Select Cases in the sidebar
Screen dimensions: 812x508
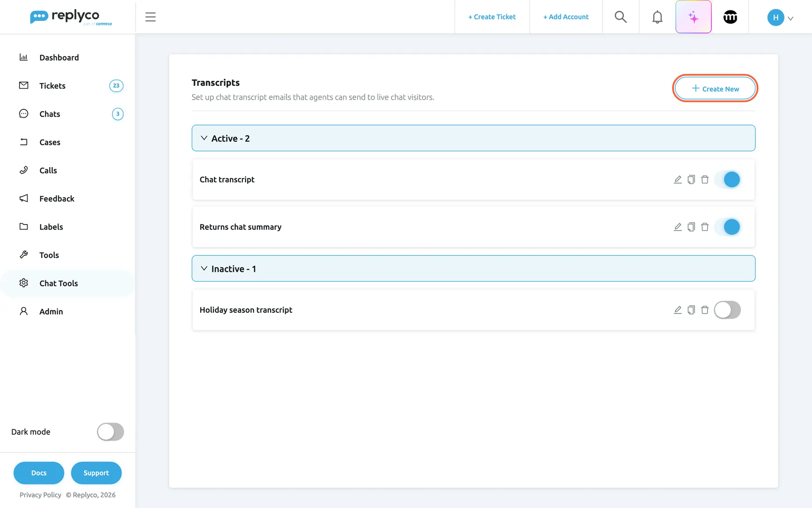[68, 142]
